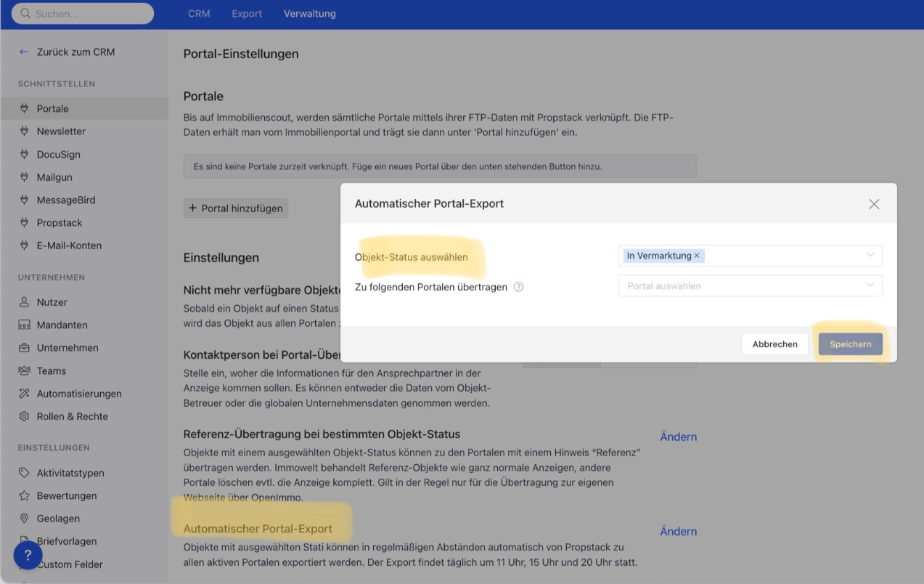Click the star icon beside Bewertungen
The height and width of the screenshot is (584, 924).
click(24, 496)
